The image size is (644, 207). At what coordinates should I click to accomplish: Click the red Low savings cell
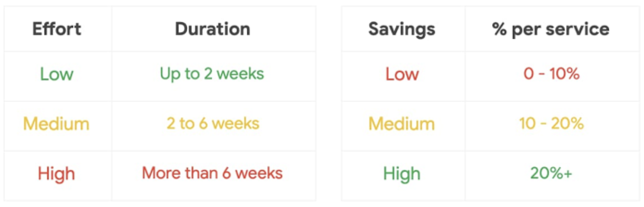point(402,74)
